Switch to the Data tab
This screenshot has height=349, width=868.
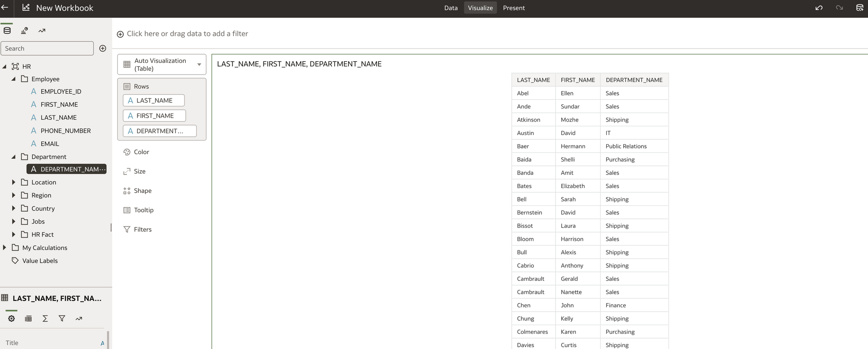pyautogui.click(x=450, y=8)
